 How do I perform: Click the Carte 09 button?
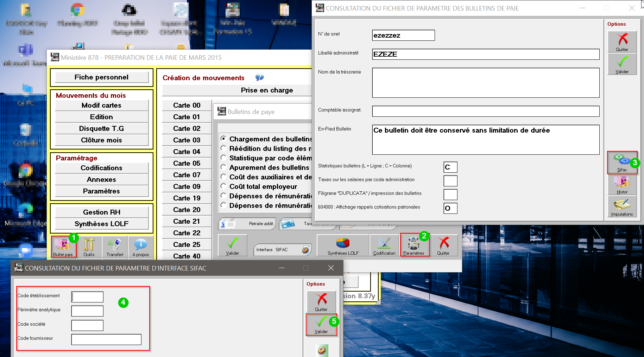[x=187, y=186]
